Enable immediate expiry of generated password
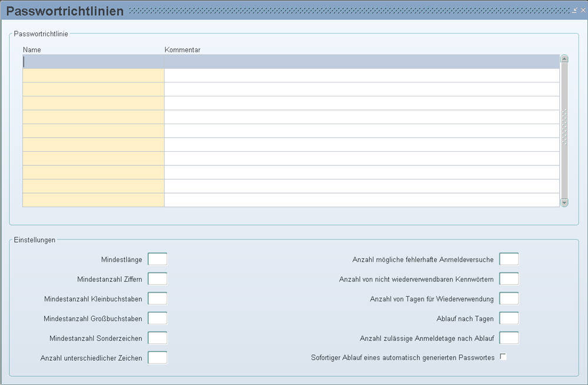Image resolution: width=588 pixels, height=385 pixels. coord(503,357)
